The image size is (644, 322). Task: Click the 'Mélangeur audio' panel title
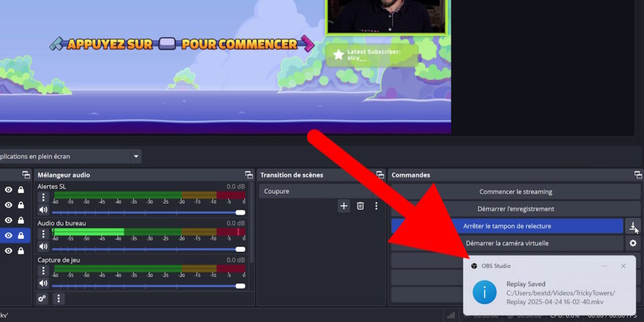tap(64, 175)
